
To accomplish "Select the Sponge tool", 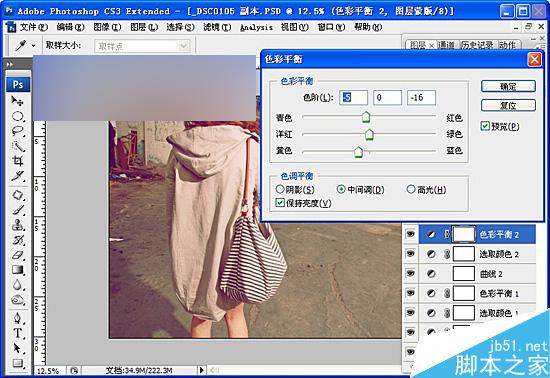I will click(x=17, y=300).
